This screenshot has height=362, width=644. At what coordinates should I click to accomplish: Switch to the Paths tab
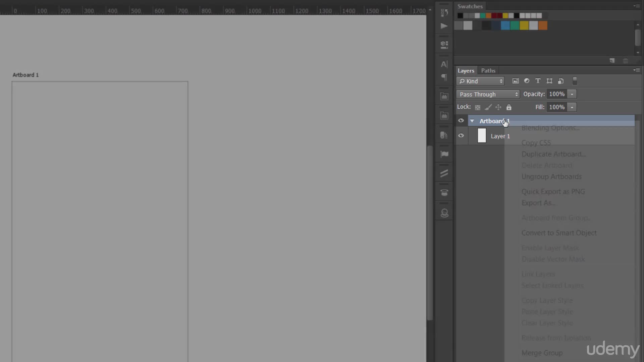coord(488,70)
